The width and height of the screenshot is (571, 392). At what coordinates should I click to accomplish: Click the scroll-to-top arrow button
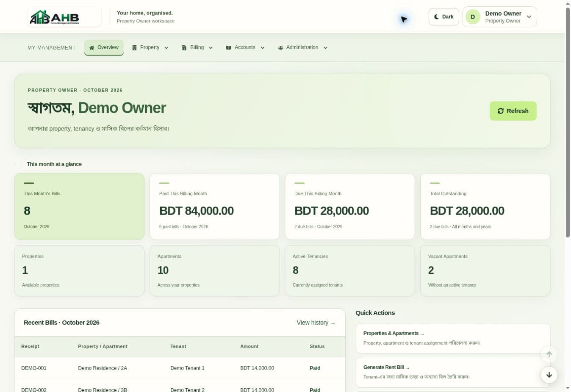[549, 354]
